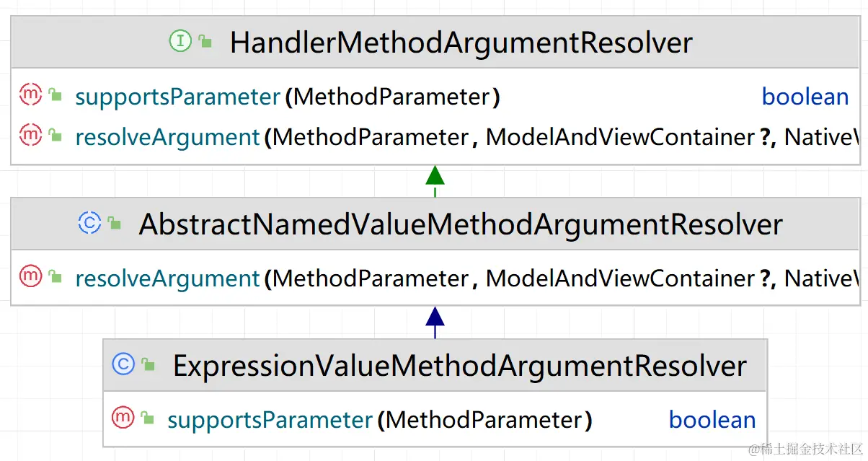Click the class icon beside ExpressionValueMethodArgumentResolver
Screen dimensions: 868x461
point(123,365)
